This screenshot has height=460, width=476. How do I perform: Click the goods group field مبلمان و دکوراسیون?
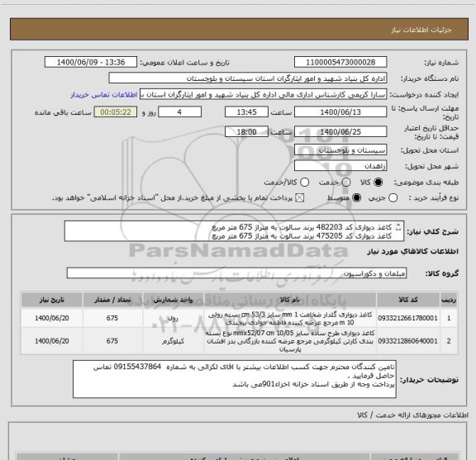pyautogui.click(x=236, y=273)
